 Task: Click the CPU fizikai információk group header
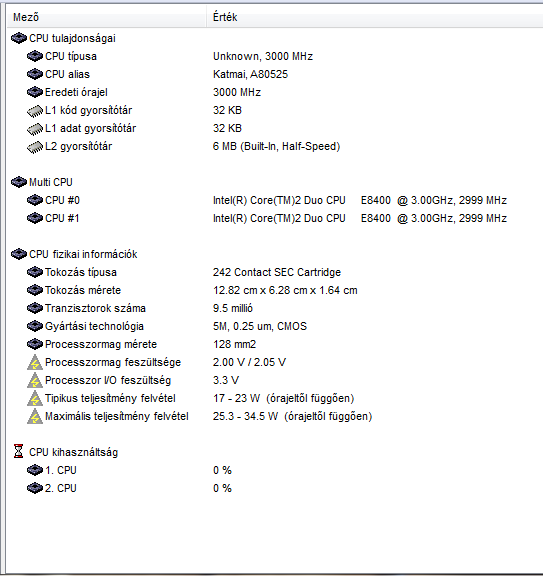(x=83, y=254)
